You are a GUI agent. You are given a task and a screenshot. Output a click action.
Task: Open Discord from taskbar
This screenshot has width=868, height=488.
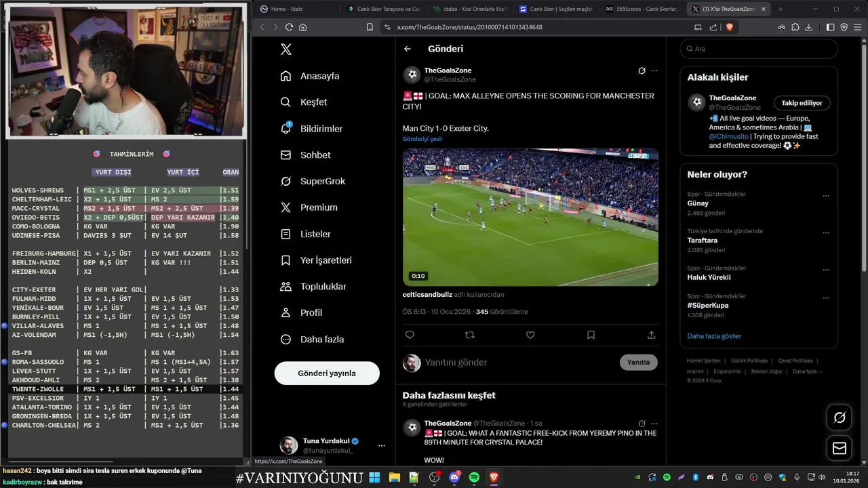pos(454,478)
